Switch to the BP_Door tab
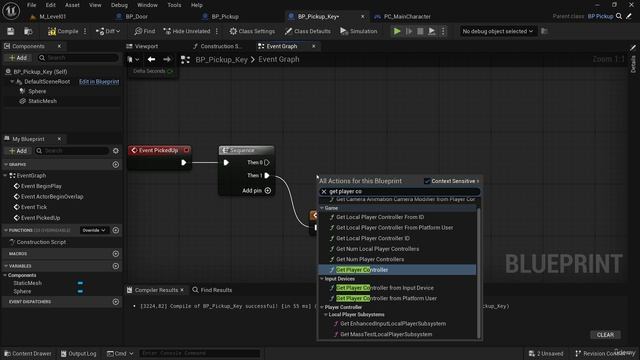640x360 pixels. [137, 16]
